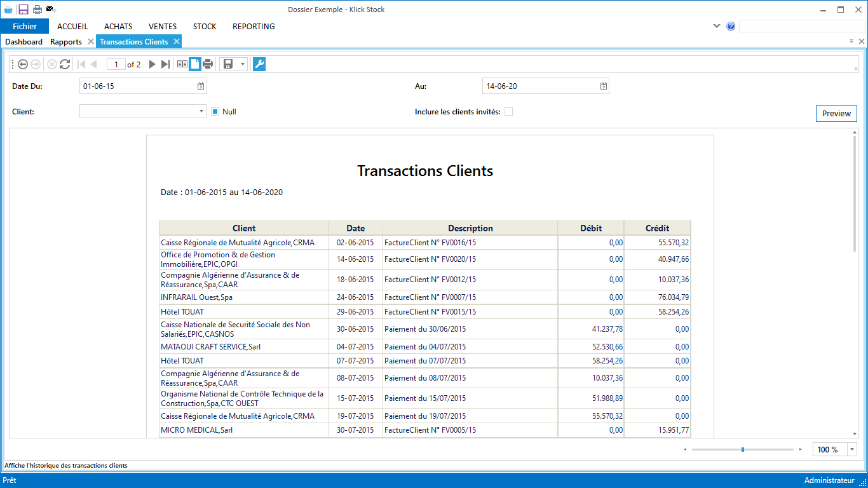This screenshot has width=868, height=488.
Task: Click the refresh report icon
Action: (x=65, y=64)
